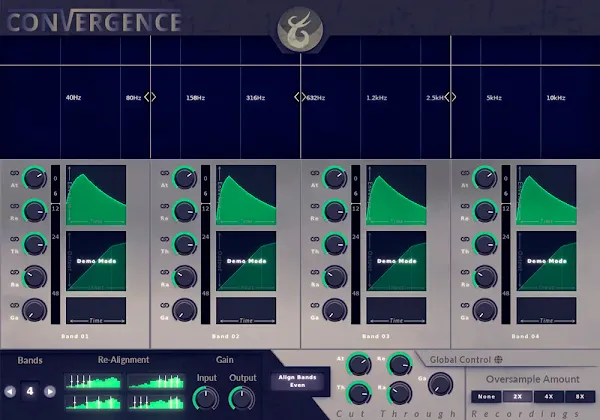Click Band 03 Ratio knob
600x420 pixels.
pos(335,277)
